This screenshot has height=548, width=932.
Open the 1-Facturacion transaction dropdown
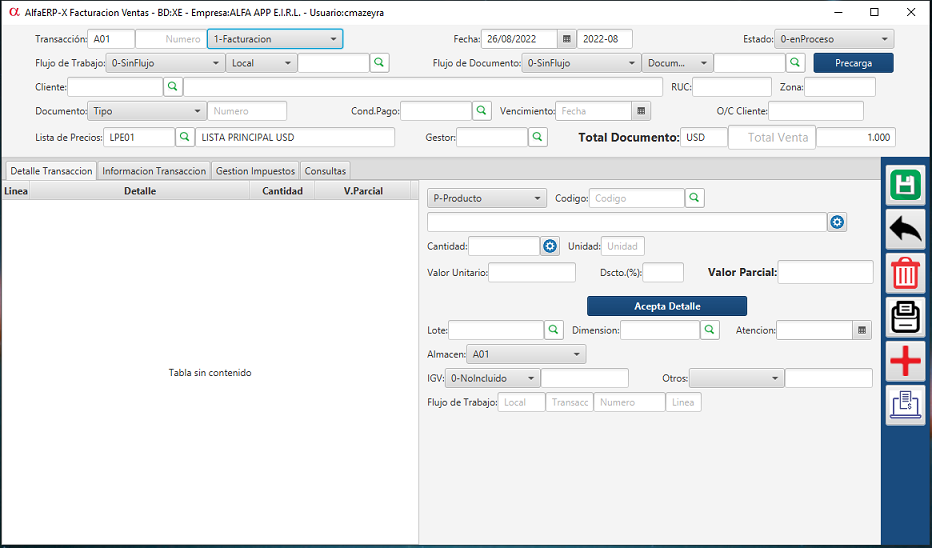coord(275,39)
